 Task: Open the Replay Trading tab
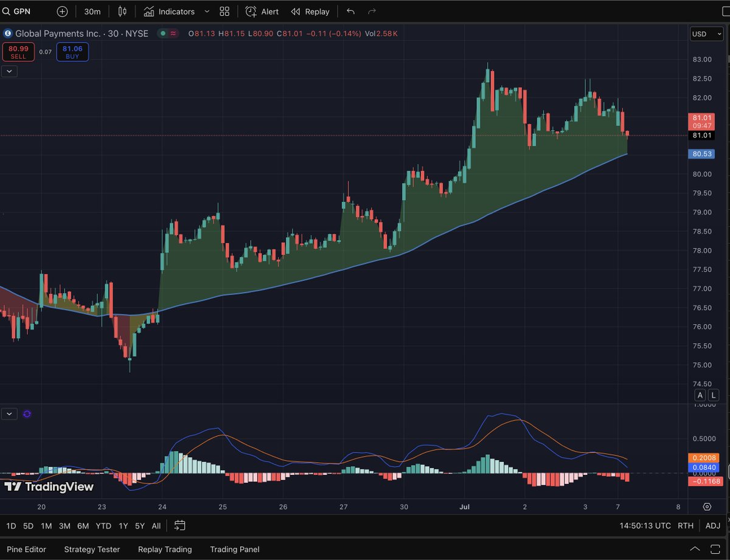click(x=165, y=549)
